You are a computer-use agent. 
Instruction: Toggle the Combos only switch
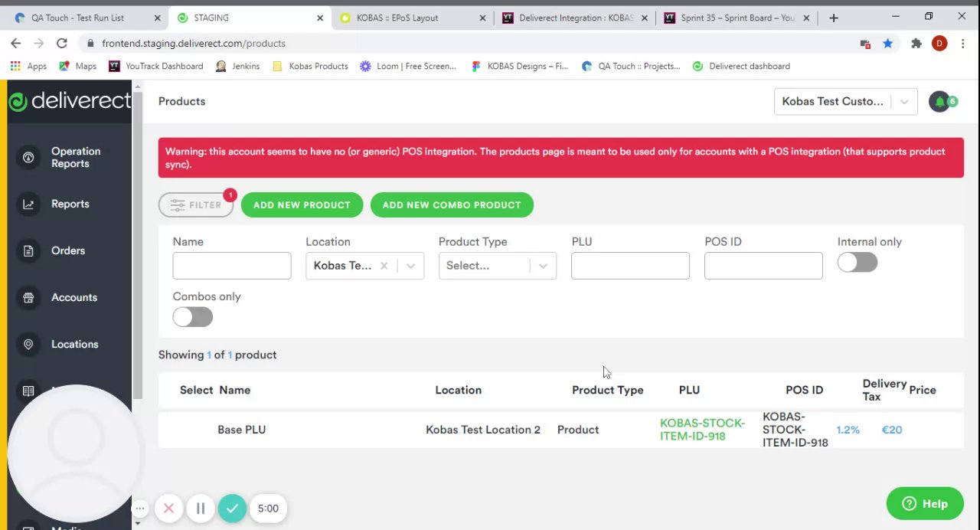click(192, 317)
